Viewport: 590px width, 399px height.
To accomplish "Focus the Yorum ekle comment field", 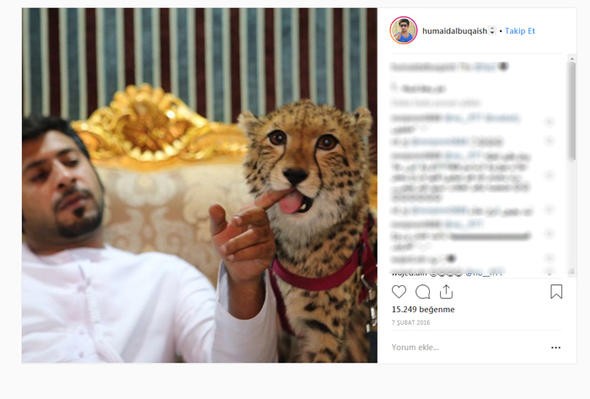I will pos(467,347).
